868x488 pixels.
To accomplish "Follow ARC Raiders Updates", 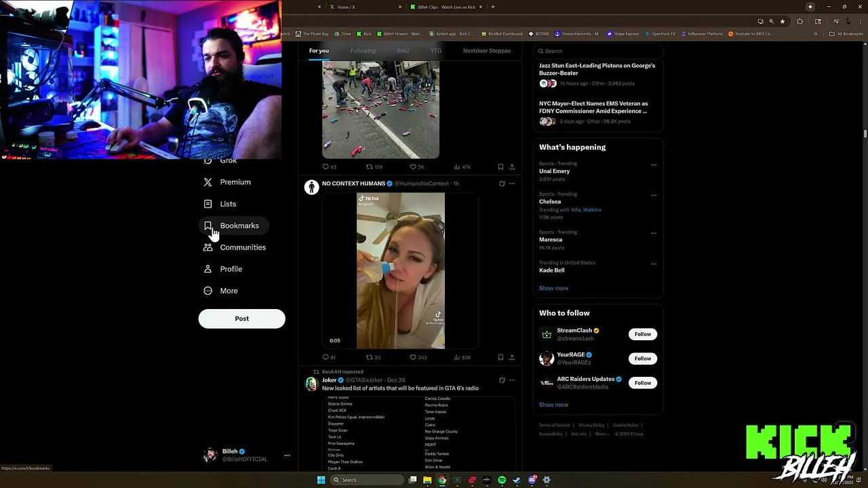I will [643, 383].
